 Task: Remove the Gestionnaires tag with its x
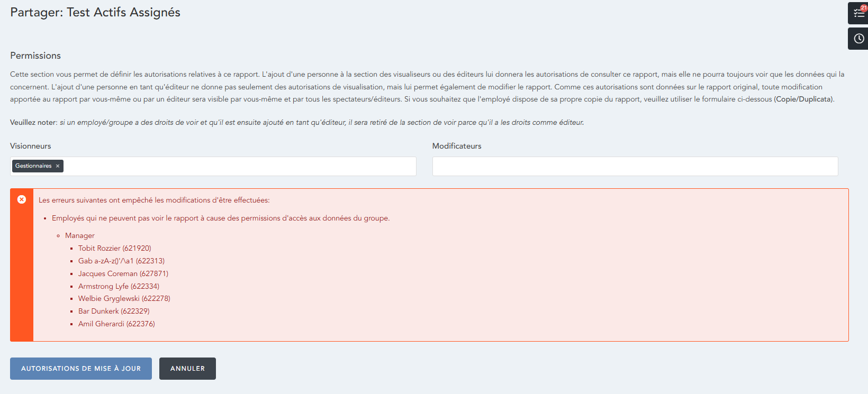click(x=58, y=166)
